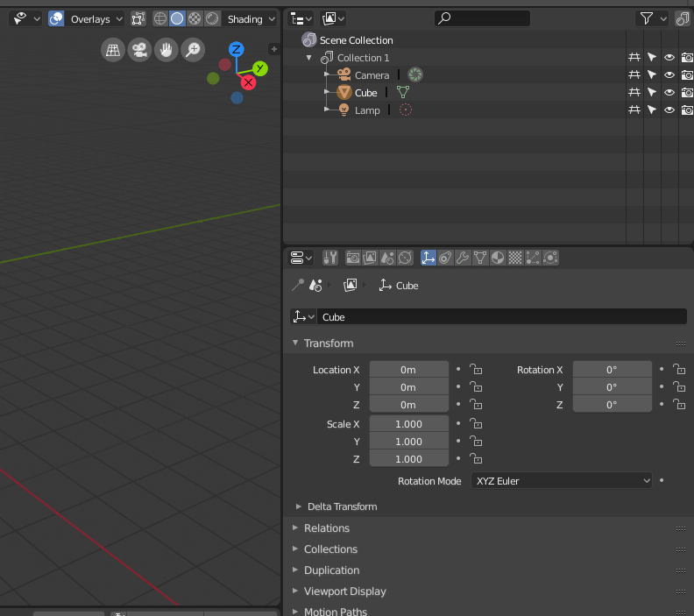Switch to rendered shading mode
The width and height of the screenshot is (694, 616).
[x=212, y=19]
